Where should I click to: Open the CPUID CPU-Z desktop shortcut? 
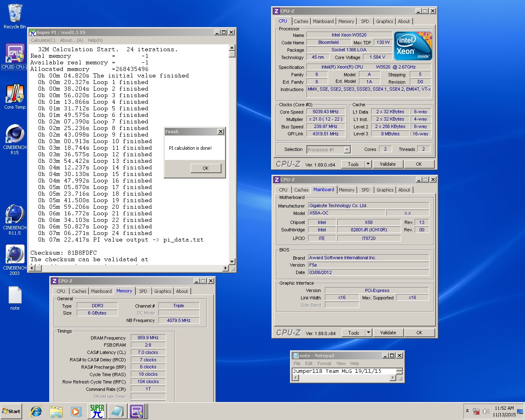[15, 57]
